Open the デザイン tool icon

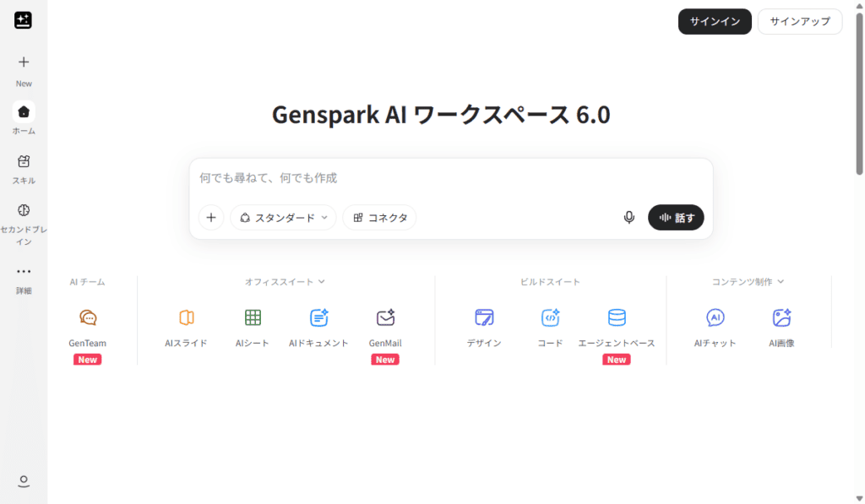[484, 317]
